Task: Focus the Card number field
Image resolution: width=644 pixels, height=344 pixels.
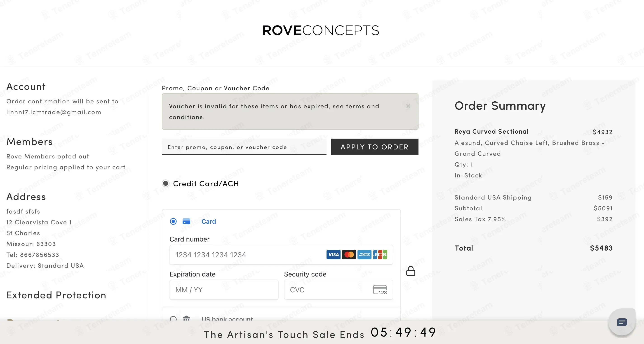Action: 281,255
